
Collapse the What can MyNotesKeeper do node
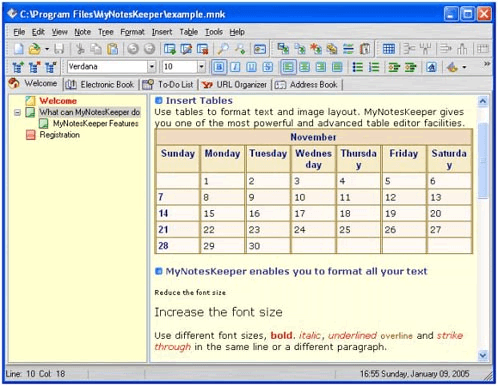(17, 113)
